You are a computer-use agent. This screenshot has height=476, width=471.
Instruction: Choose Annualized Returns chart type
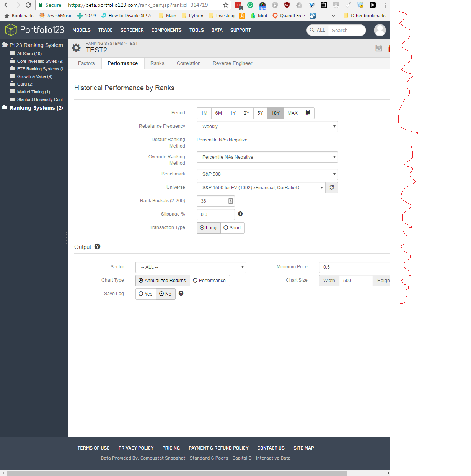pyautogui.click(x=163, y=281)
